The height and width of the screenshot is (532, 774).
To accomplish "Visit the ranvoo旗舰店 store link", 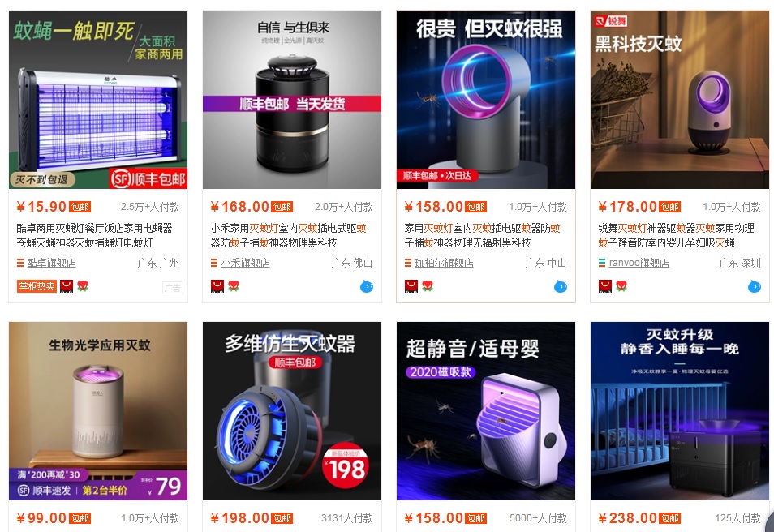I will pyautogui.click(x=639, y=263).
